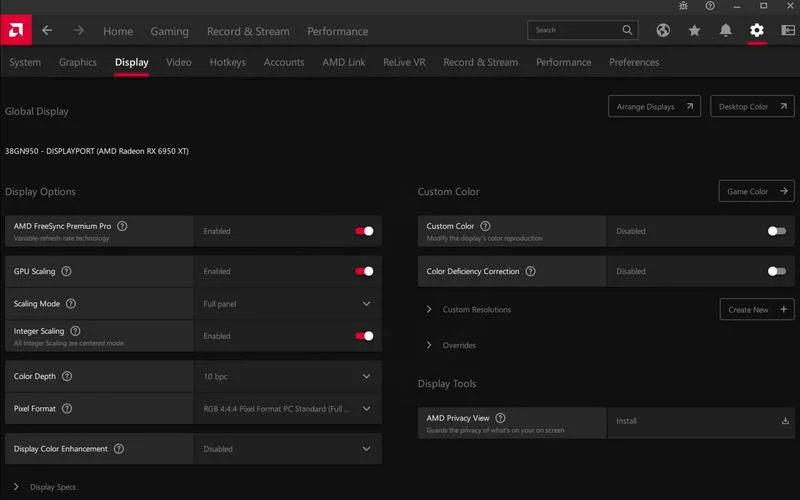Open the Preferences tab

tap(634, 62)
